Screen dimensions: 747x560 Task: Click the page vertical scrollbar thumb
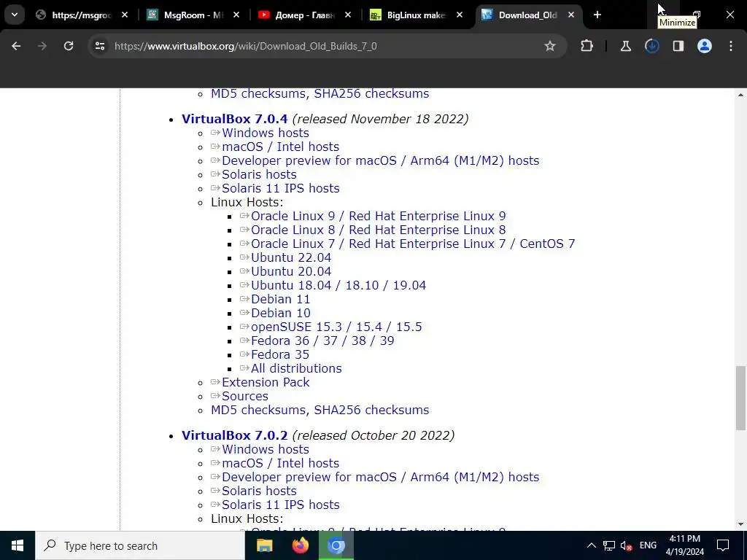coord(740,397)
